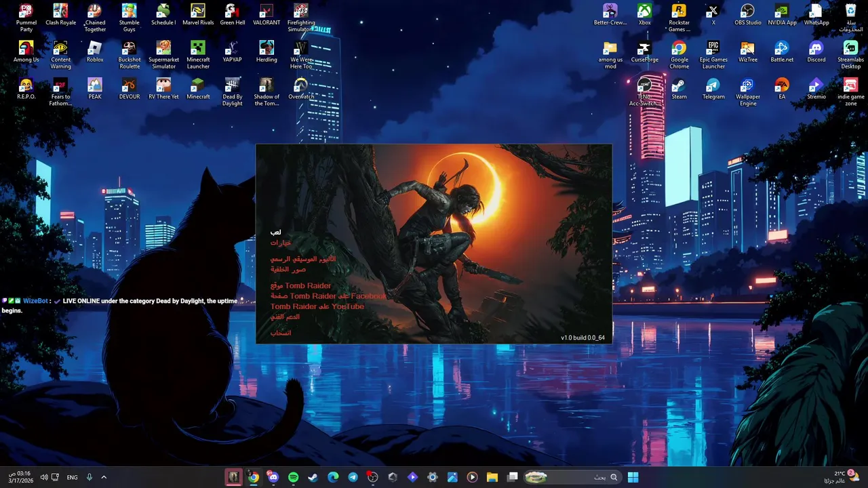Select Dead By Daylight desktop icon
The image size is (868, 488).
tap(233, 92)
